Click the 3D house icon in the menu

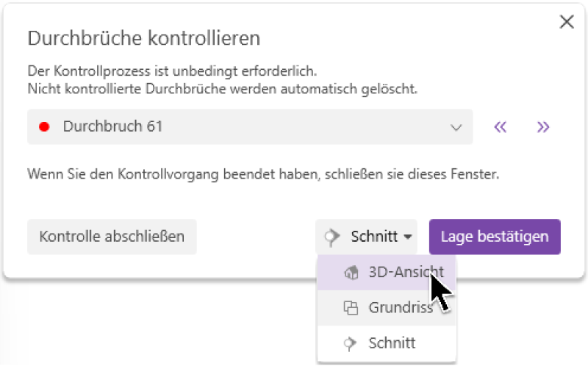coord(351,271)
